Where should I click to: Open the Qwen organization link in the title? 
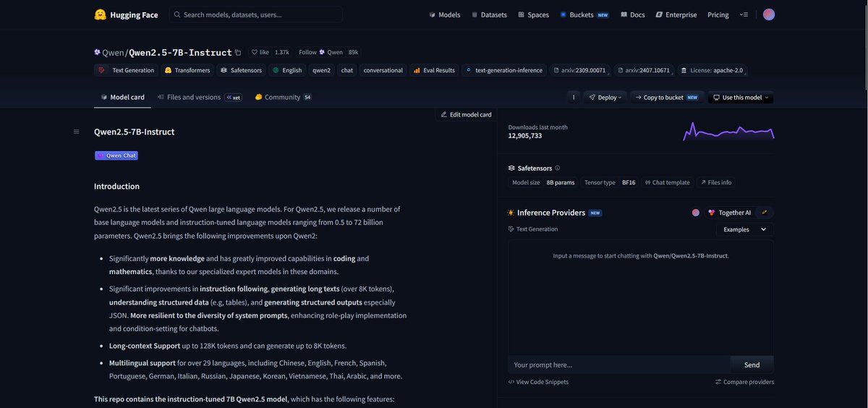[112, 52]
